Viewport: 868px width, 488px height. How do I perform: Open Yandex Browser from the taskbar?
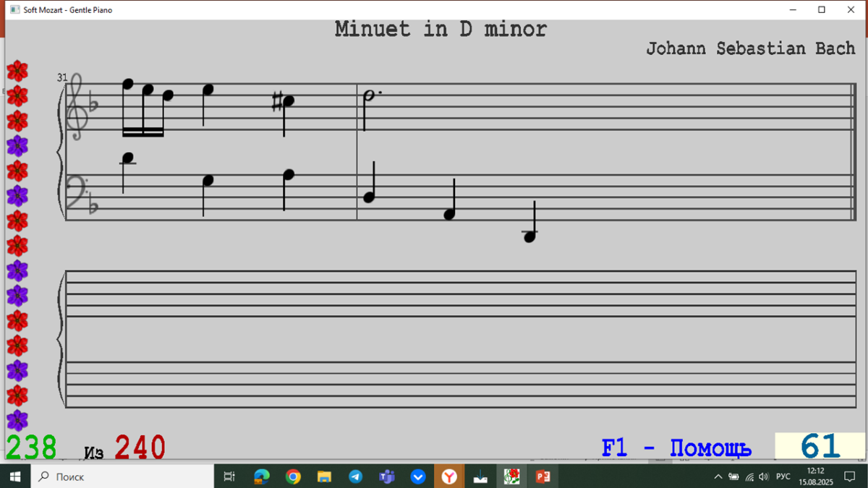tap(449, 476)
